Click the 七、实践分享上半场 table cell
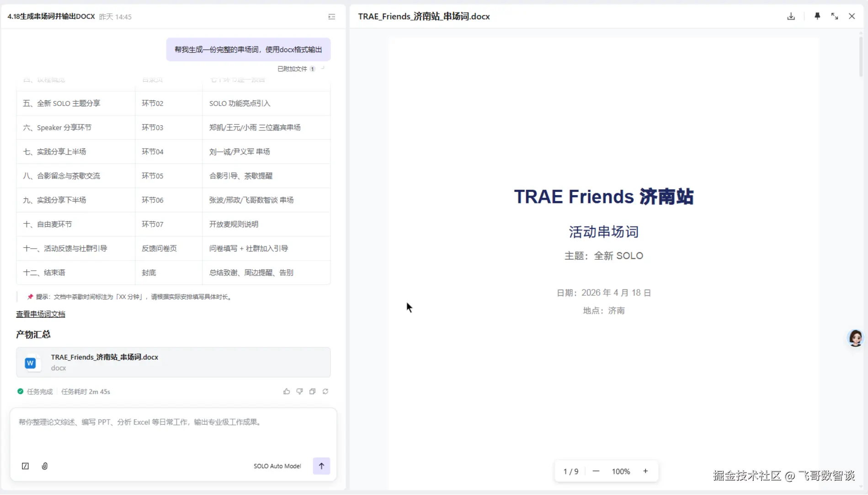This screenshot has height=495, width=868. (76, 152)
